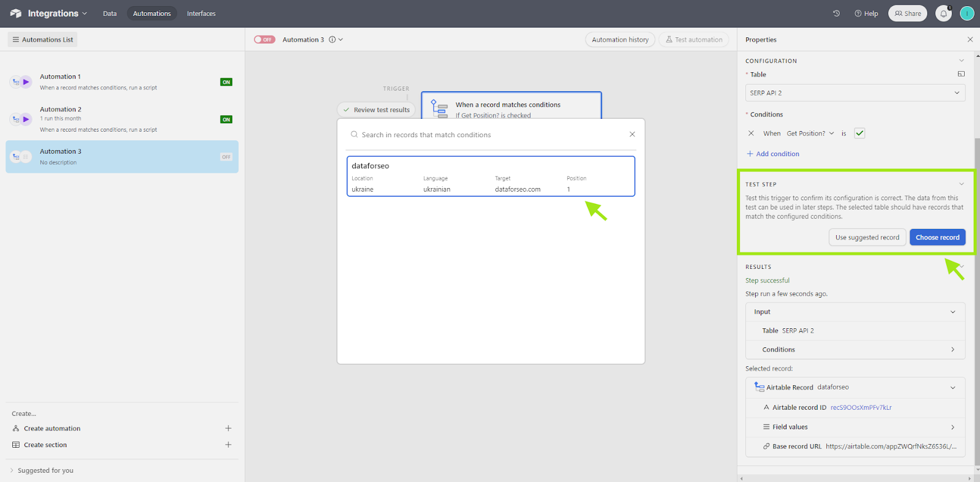Click Review test results button
This screenshot has width=980, height=482.
pyautogui.click(x=376, y=110)
